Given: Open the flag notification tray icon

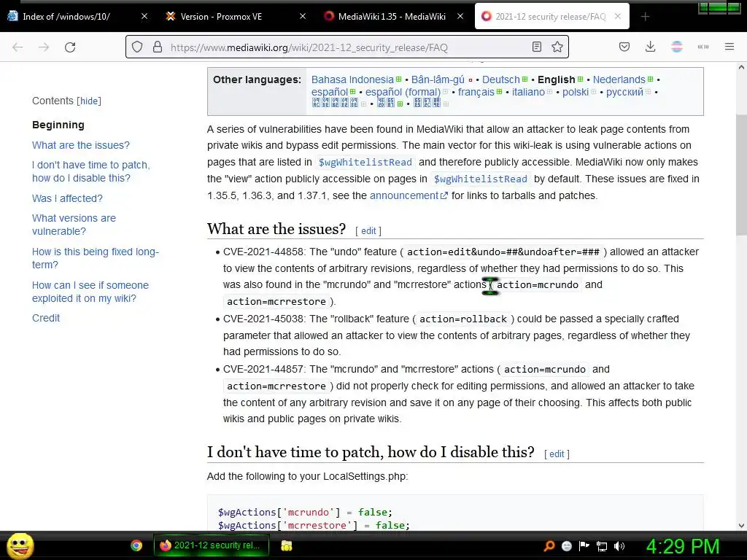Looking at the screenshot, I should (x=584, y=545).
